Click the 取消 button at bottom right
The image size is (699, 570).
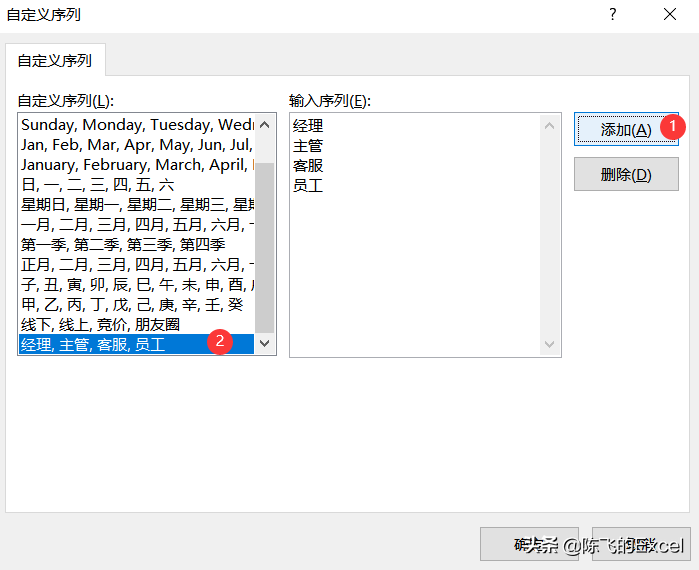pyautogui.click(x=641, y=544)
